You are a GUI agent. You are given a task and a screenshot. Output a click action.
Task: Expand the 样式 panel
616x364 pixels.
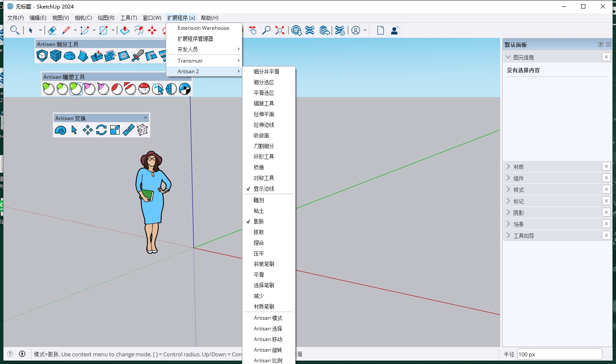tap(508, 189)
